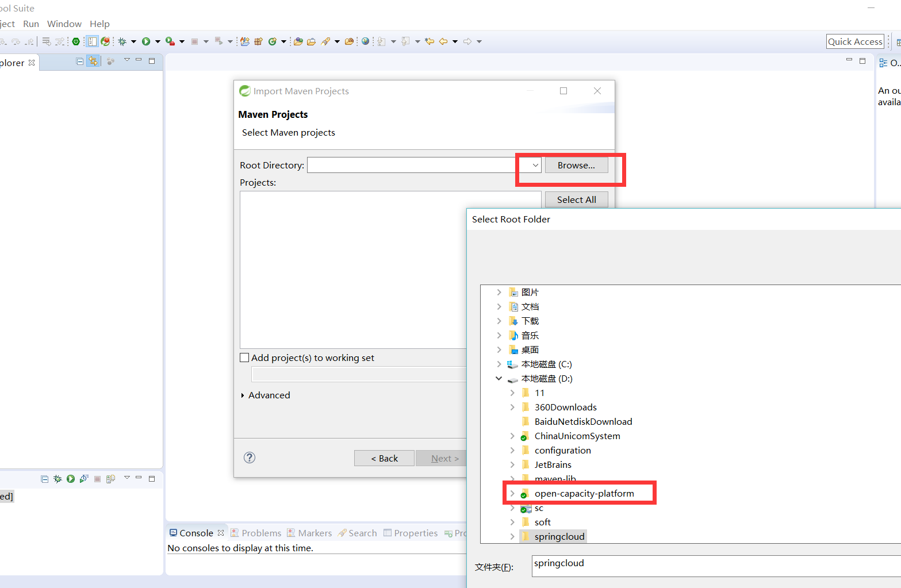Image resolution: width=901 pixels, height=588 pixels.
Task: Expand the 360Downloads folder
Action: pos(512,407)
